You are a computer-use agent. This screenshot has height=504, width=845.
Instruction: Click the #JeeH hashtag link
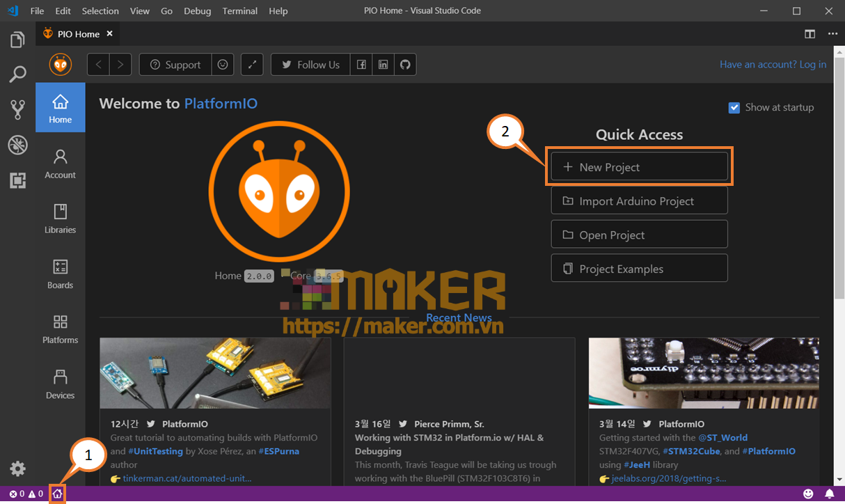coord(637,464)
